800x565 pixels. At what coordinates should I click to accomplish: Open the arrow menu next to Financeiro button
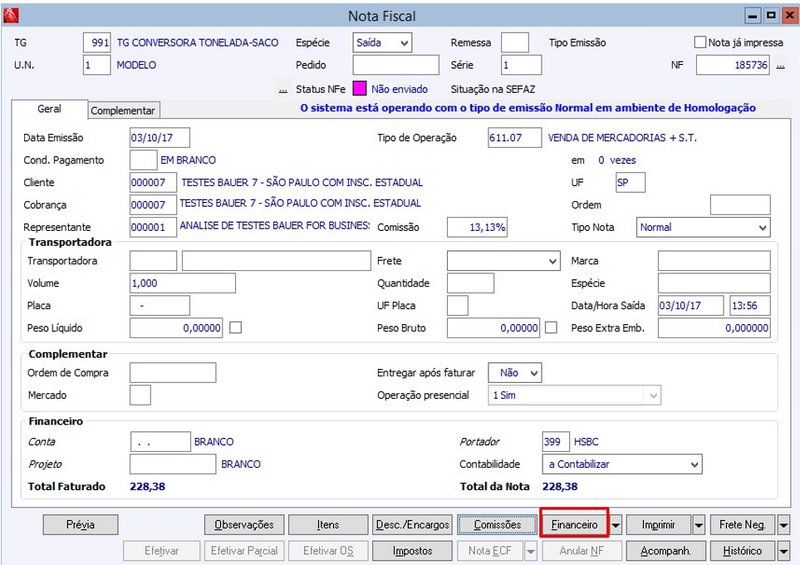click(x=616, y=525)
